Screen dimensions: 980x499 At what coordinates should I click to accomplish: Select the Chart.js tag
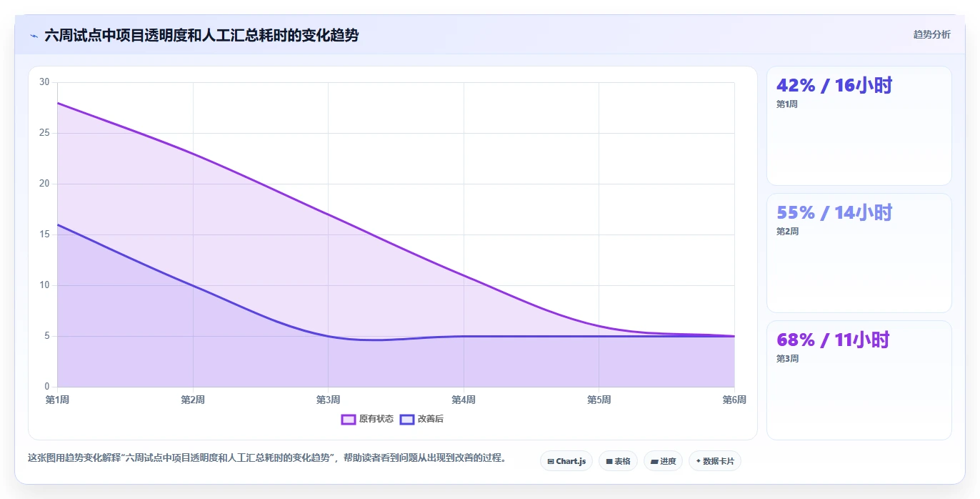click(566, 461)
